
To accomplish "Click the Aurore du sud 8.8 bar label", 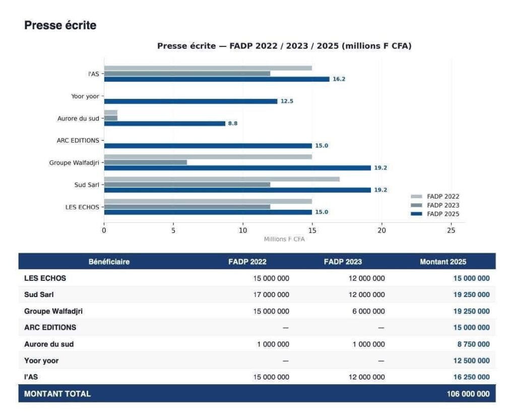I will click(x=233, y=124).
